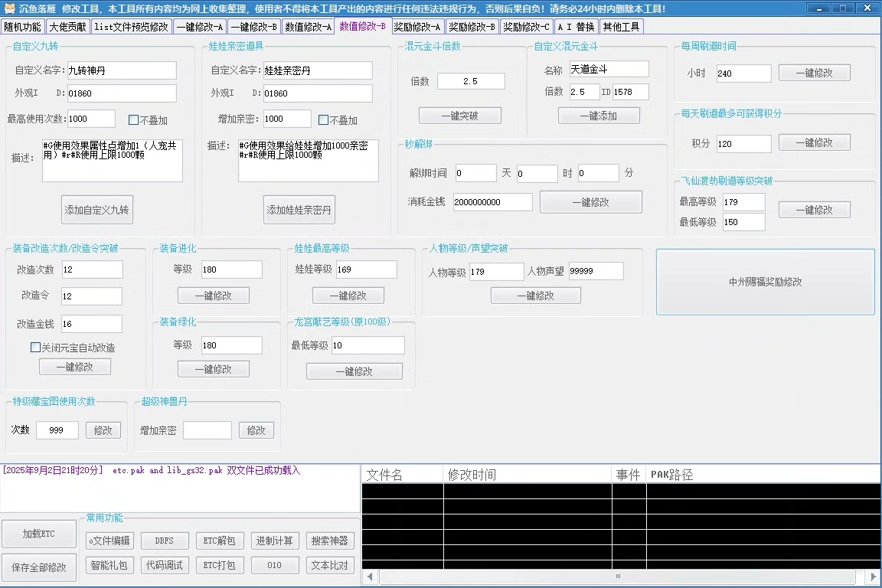The width and height of the screenshot is (882, 588).
Task: Enable 关闭元宝自动改造 checkbox
Action: 35,347
